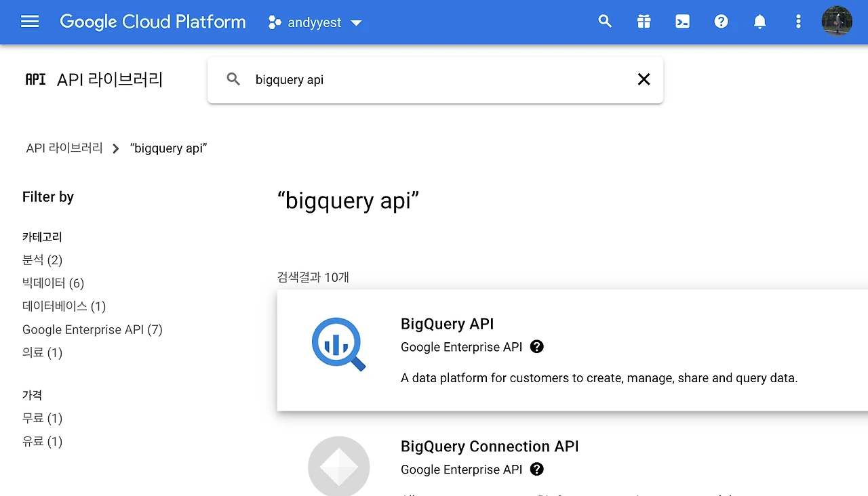868x496 pixels.
Task: Click the search icon in library search box
Action: (233, 79)
